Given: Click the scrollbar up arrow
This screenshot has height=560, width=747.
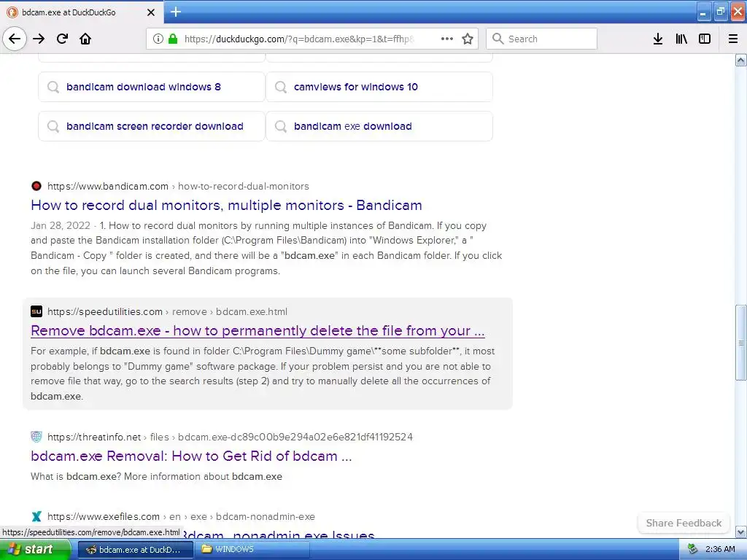Looking at the screenshot, I should click(741, 60).
